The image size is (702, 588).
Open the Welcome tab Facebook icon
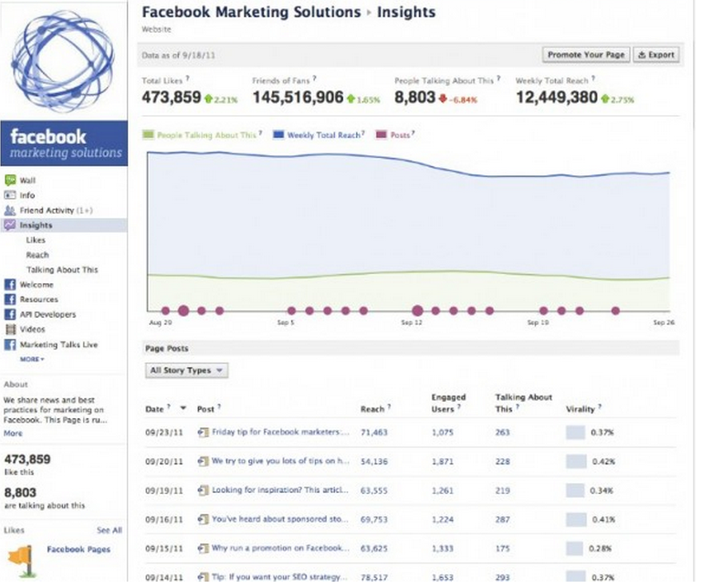pyautogui.click(x=10, y=287)
